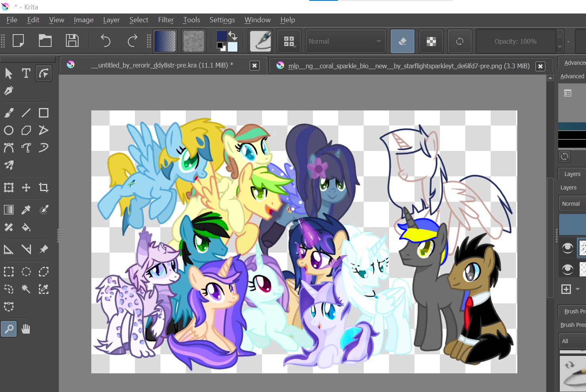The width and height of the screenshot is (586, 392).
Task: Click the Undo button
Action: pos(106,41)
